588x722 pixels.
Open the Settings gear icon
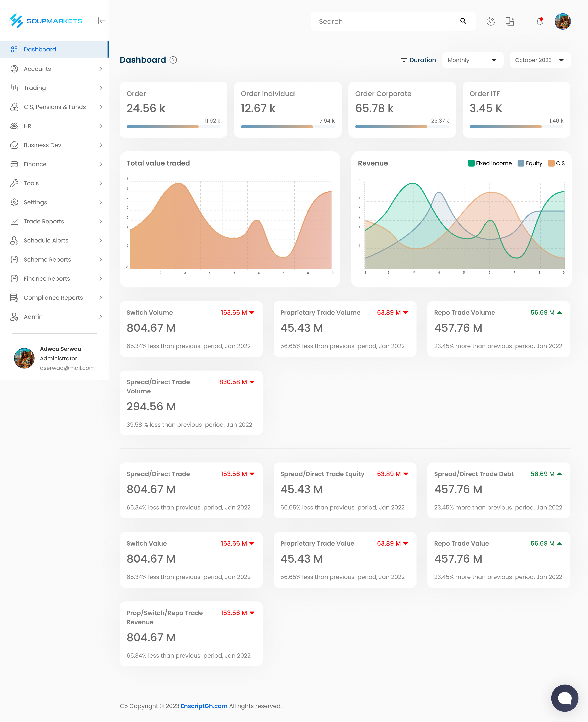coord(14,202)
